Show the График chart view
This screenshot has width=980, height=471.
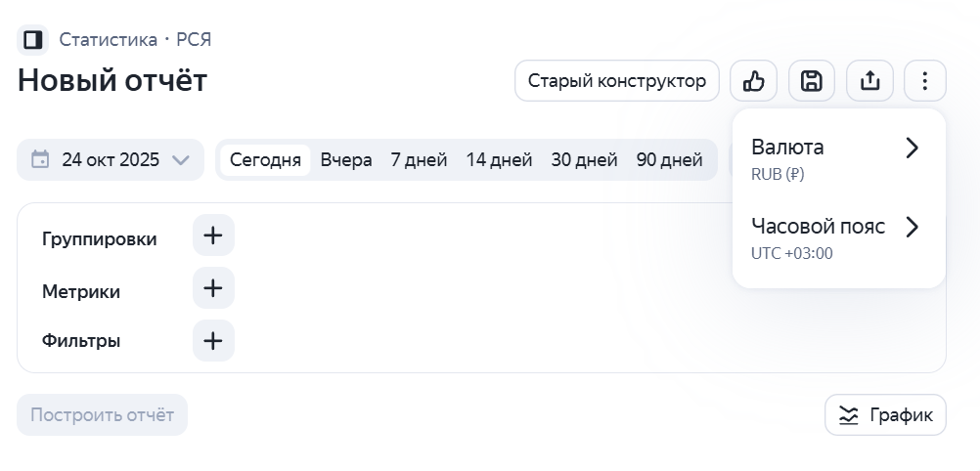click(885, 415)
